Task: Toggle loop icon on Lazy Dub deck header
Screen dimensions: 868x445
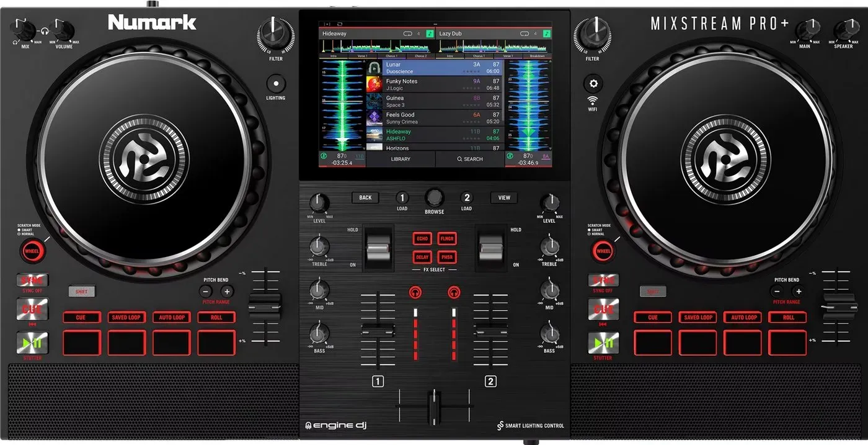Action: click(525, 34)
